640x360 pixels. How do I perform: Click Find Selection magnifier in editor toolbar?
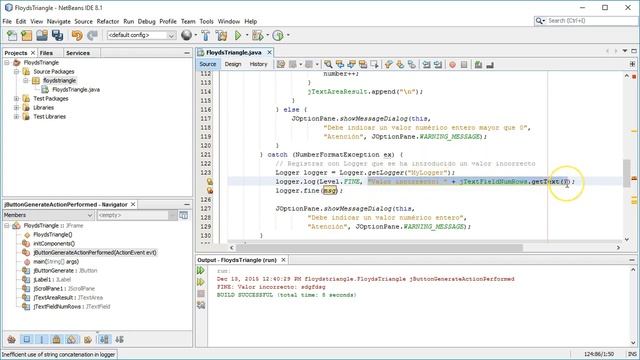click(x=328, y=64)
